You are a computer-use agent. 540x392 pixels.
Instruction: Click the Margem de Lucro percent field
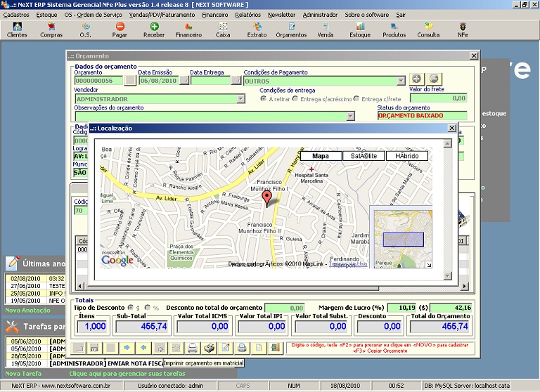click(x=401, y=308)
